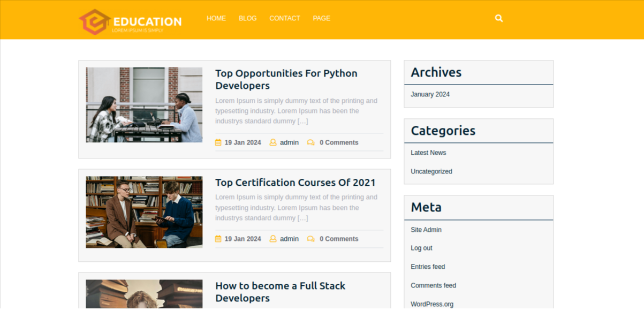Viewport: 644px width, 318px height.
Task: Click author icon on Certification Courses post
Action: [273, 239]
